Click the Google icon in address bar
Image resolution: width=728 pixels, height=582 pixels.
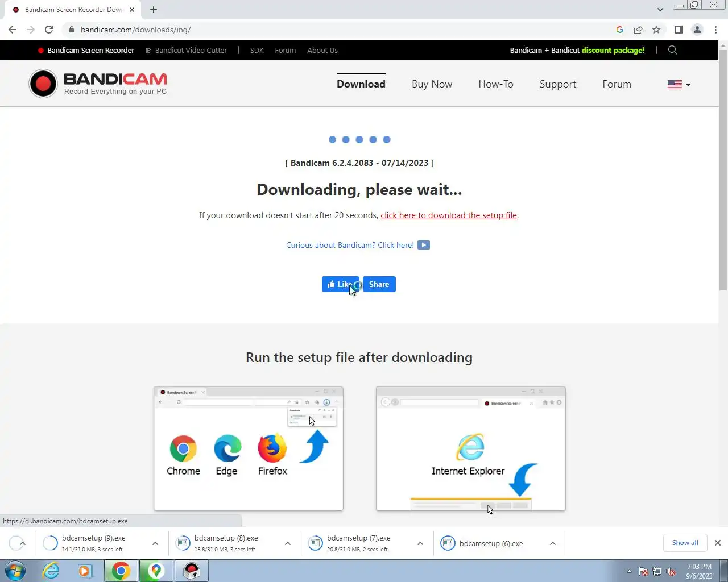pos(620,30)
